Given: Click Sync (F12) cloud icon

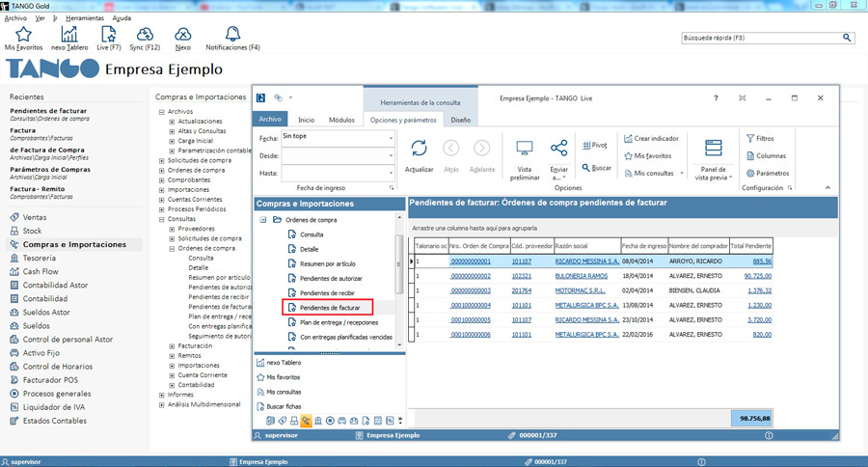Looking at the screenshot, I should point(145,35).
